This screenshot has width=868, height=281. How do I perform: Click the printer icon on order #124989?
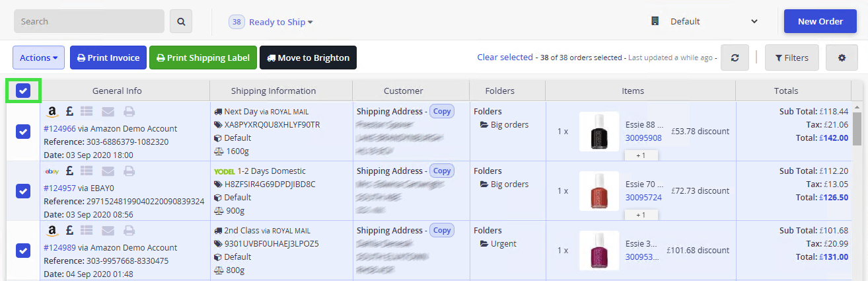tap(129, 231)
